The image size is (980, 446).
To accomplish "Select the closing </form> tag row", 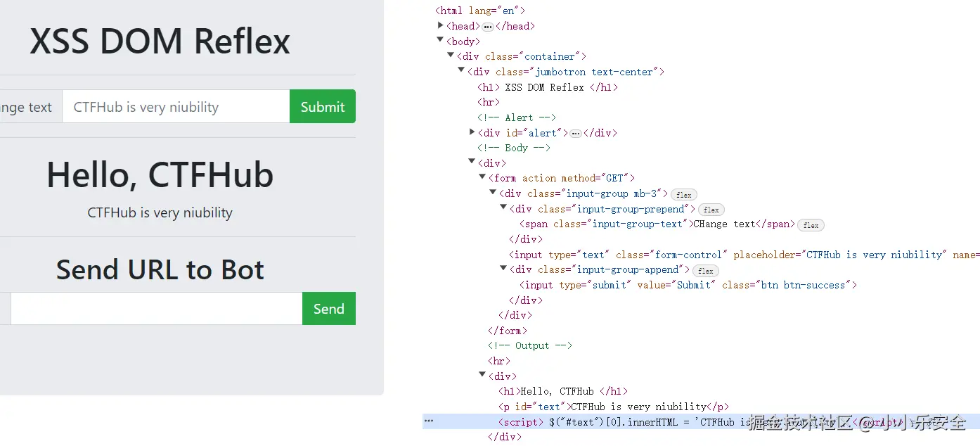I will (508, 331).
